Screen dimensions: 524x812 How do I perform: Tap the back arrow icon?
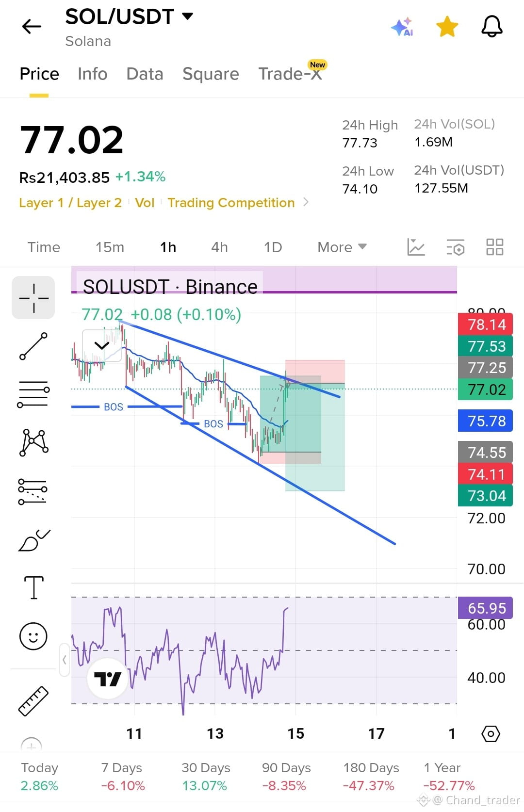(32, 26)
